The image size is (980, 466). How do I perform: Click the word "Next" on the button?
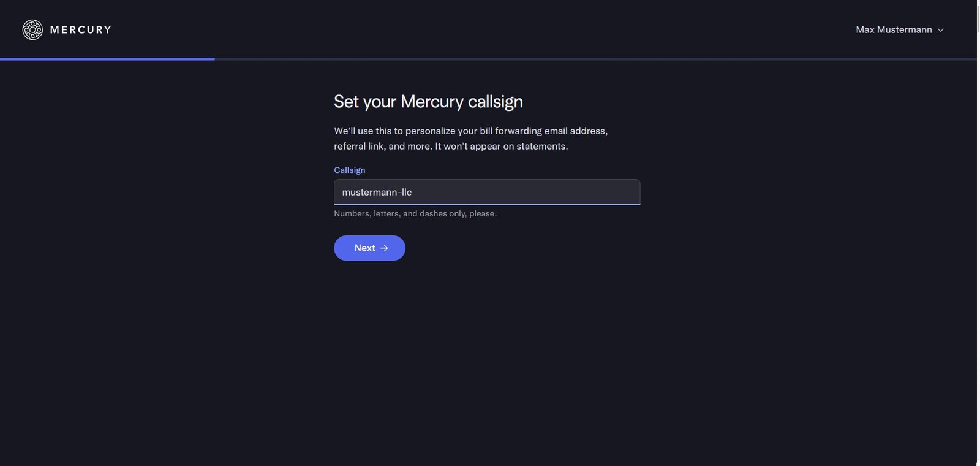pyautogui.click(x=364, y=248)
